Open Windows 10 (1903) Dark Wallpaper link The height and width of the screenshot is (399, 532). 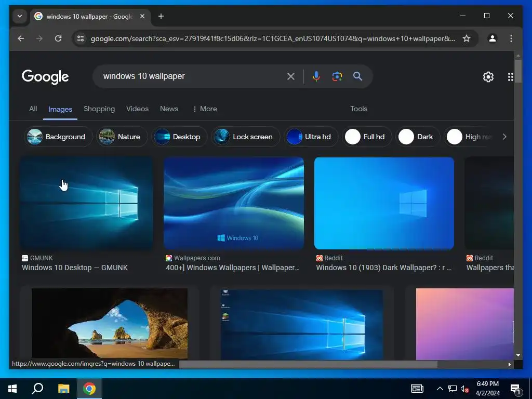click(x=384, y=268)
